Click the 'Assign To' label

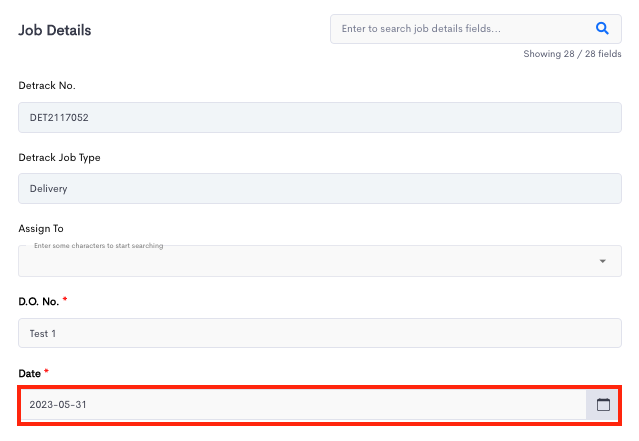point(41,229)
